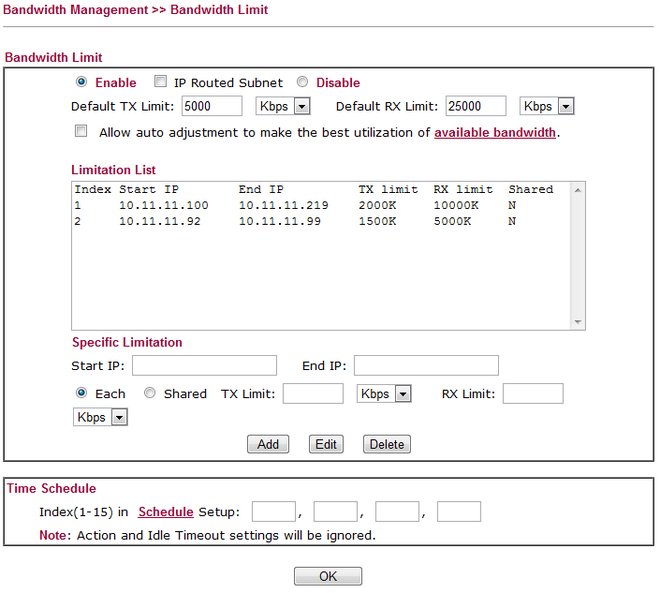Enable auto adjustment of bandwidth checkbox

(81, 132)
